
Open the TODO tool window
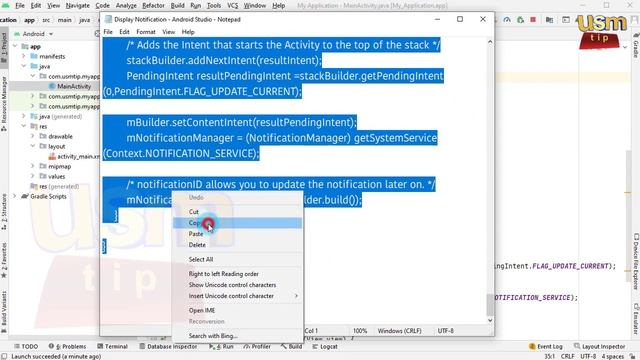pyautogui.click(x=26, y=347)
